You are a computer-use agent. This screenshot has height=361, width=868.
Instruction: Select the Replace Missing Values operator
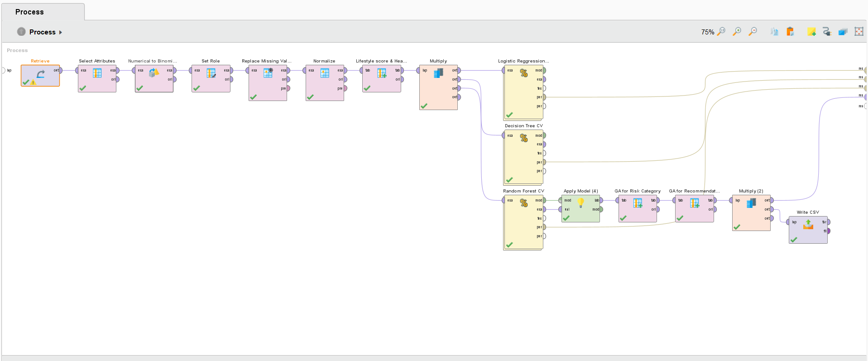click(268, 82)
